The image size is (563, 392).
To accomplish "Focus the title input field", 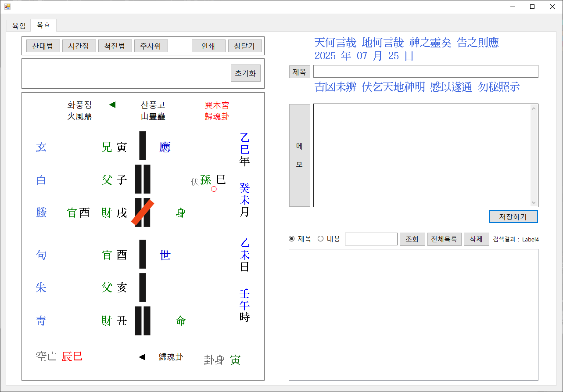I will [x=426, y=72].
